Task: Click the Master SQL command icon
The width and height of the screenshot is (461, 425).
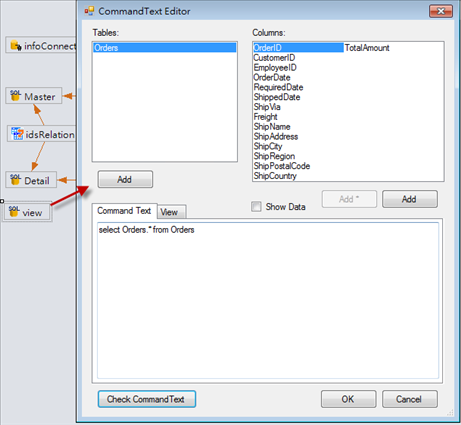Action: (x=15, y=96)
